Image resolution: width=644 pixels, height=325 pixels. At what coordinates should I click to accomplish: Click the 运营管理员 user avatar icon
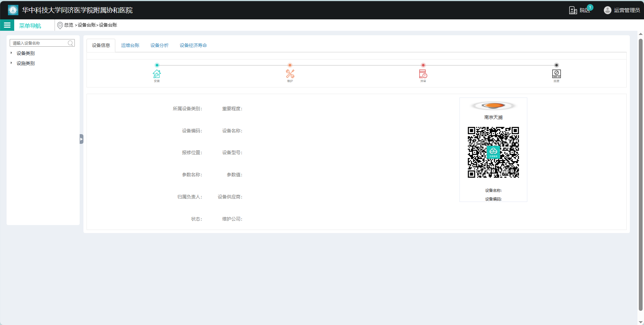tap(607, 10)
